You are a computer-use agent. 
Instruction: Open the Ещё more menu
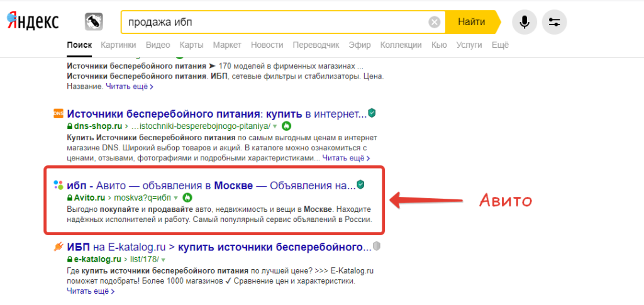click(500, 45)
